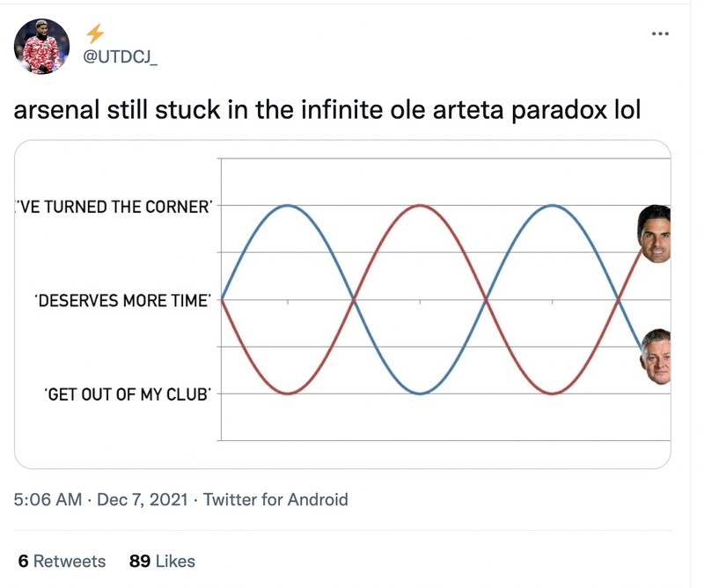Click the lightning bolt display name emoji
Image resolution: width=704 pixels, height=588 pixels.
(x=95, y=34)
